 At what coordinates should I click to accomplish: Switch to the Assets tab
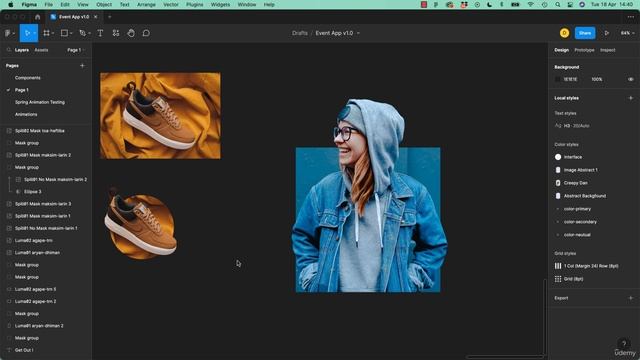click(41, 50)
